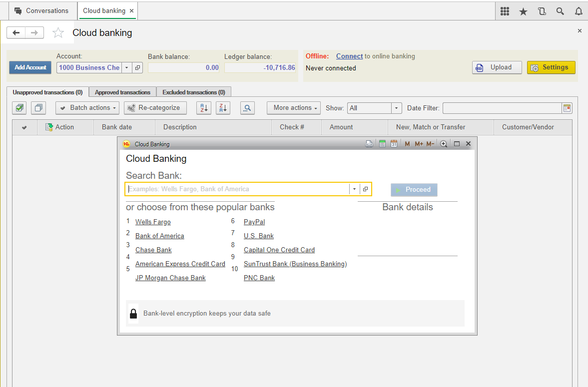Open the find transactions magnifier button
Screen dimensions: 588x387
[247, 108]
